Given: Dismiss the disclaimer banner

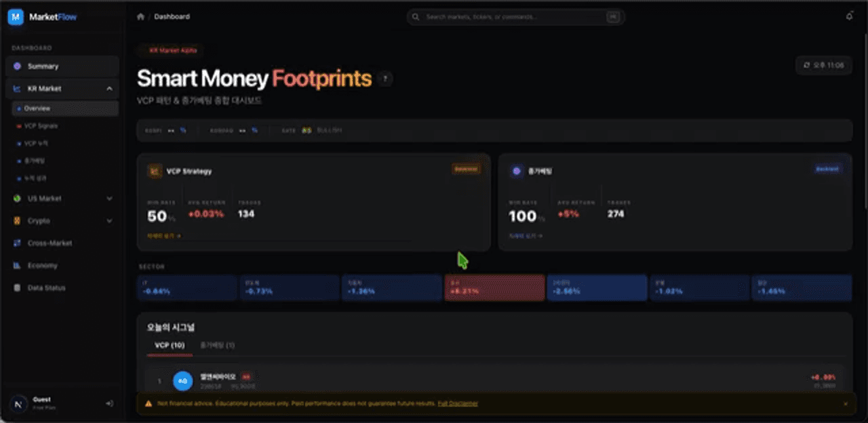Looking at the screenshot, I should tap(845, 403).
